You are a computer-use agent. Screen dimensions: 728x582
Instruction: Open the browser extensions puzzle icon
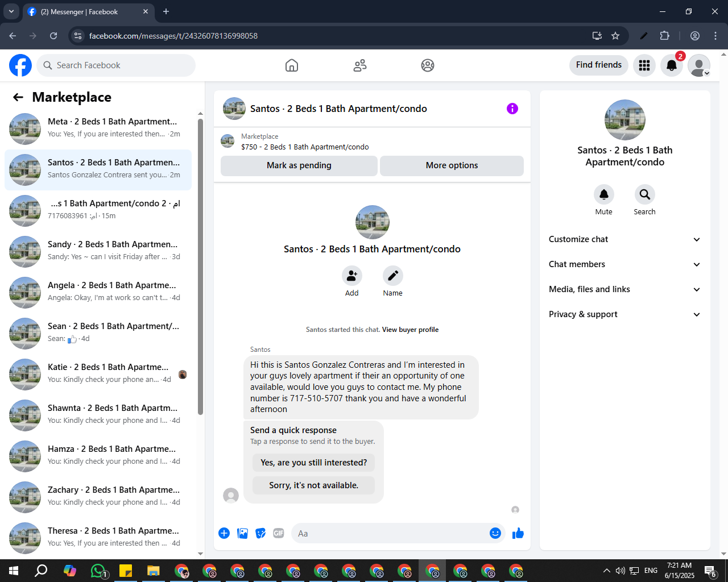click(664, 36)
